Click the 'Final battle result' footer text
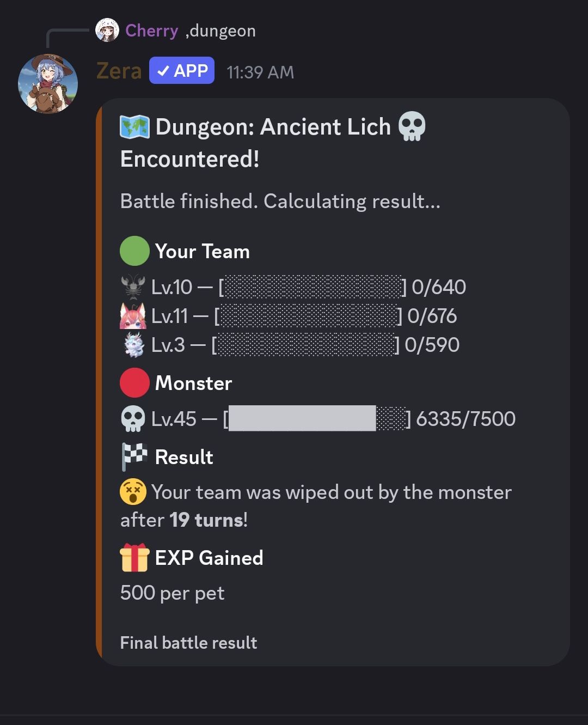Screen dimensions: 588x725 click(x=188, y=643)
